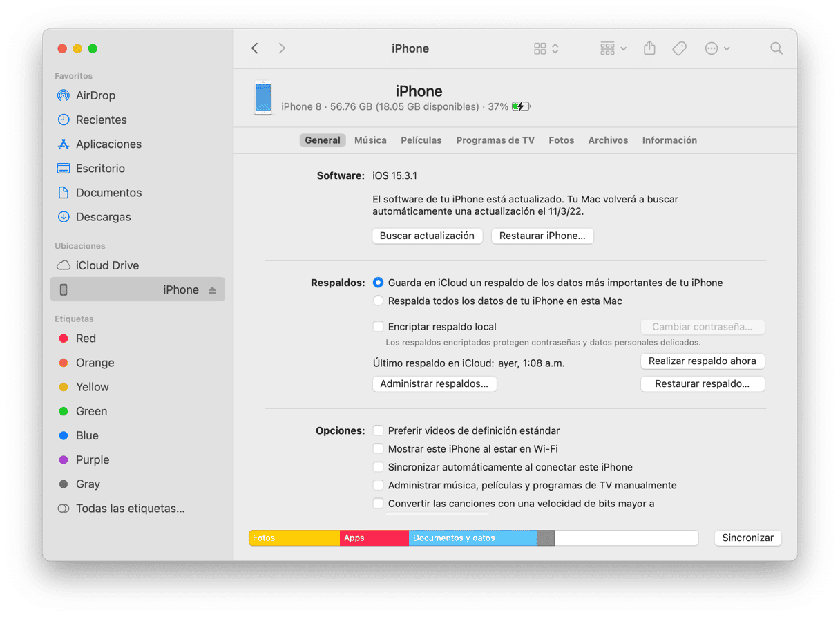Switch to the Información tab

pyautogui.click(x=669, y=140)
